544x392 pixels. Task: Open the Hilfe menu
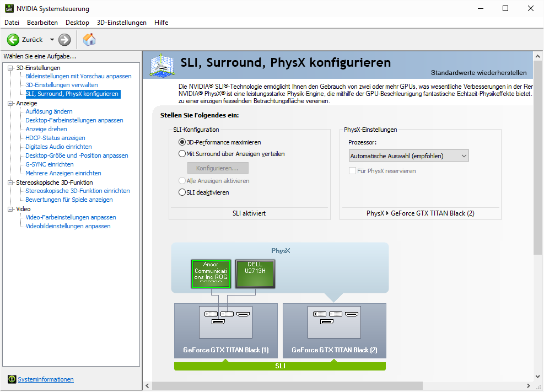161,23
